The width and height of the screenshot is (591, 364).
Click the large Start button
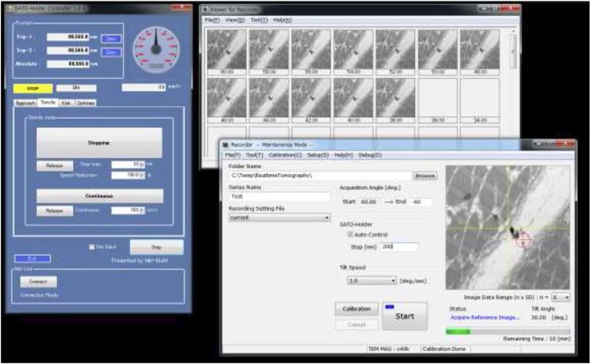(403, 315)
